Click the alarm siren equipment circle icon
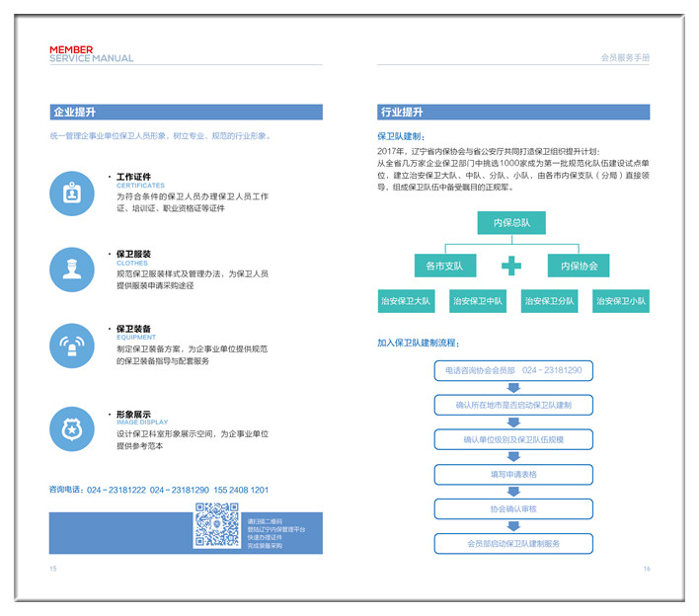Viewport: 699px width, 616px height. (72, 346)
